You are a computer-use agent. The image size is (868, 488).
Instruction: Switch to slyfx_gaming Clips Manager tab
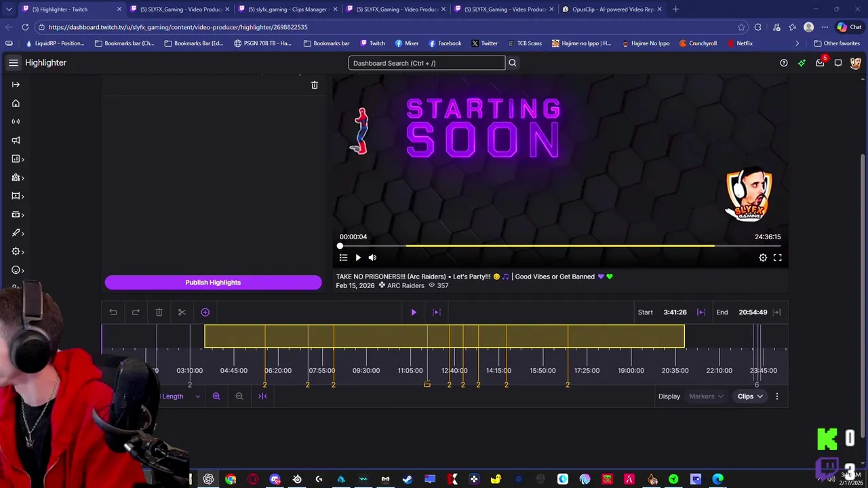288,9
